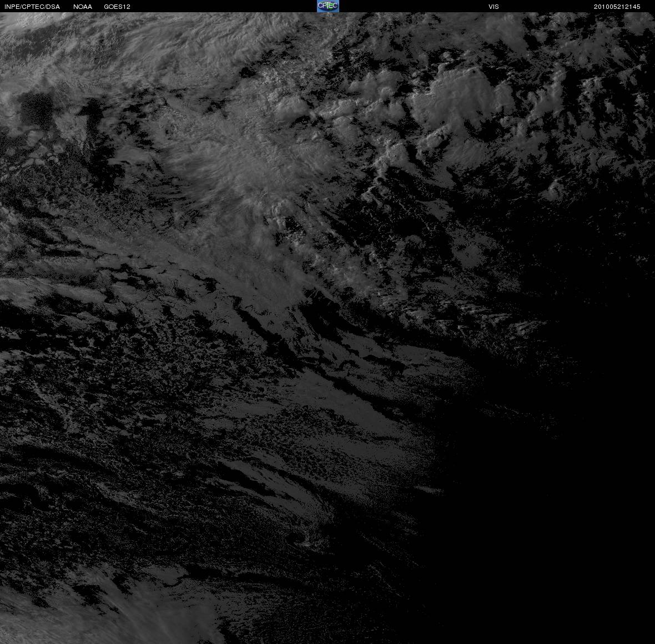Click the CPTEC logo in header
655x644 pixels.
click(x=328, y=6)
